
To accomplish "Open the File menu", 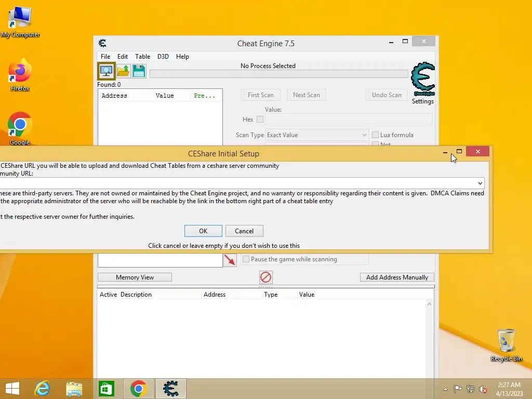I will click(x=105, y=56).
